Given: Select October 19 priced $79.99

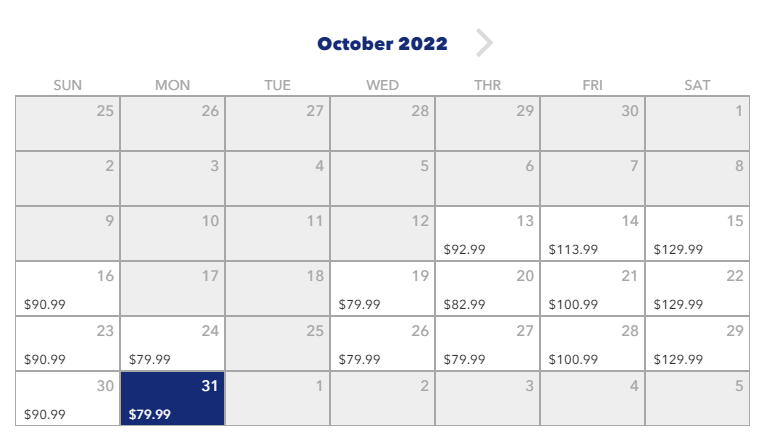Looking at the screenshot, I should [383, 288].
